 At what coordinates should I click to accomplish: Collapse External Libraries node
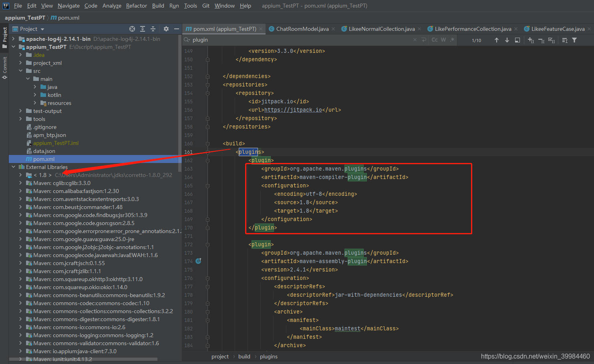pyautogui.click(x=13, y=167)
